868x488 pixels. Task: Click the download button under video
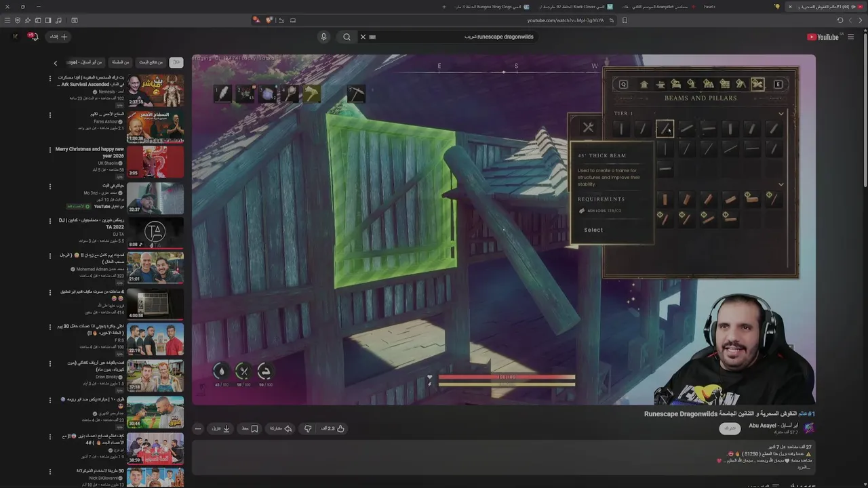coord(221,428)
